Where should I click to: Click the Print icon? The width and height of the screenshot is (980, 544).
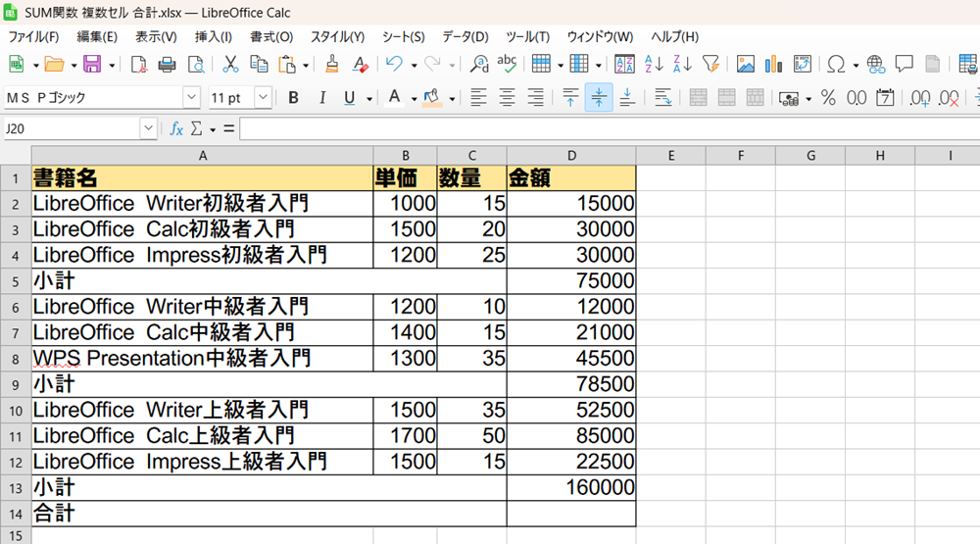tap(167, 64)
